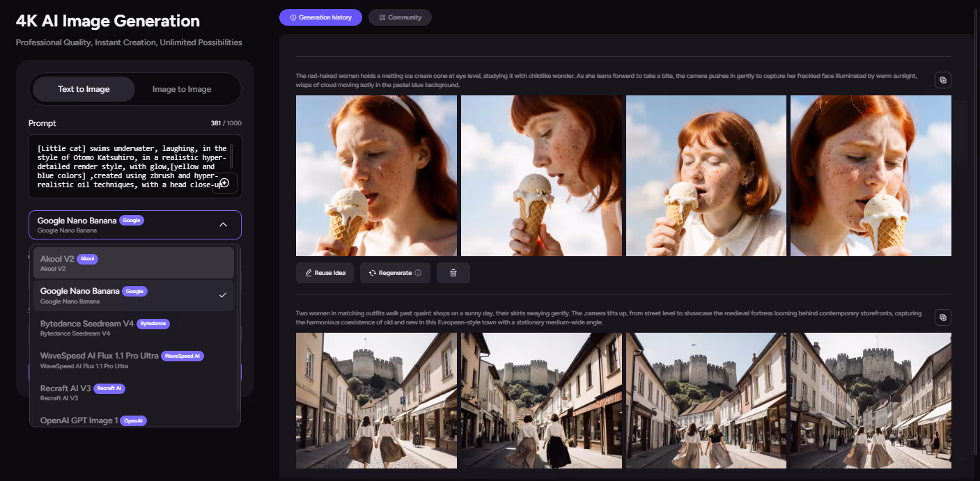Screen dimensions: 980x481
Task: Click the prompt enhance icon in textbox
Action: click(224, 182)
